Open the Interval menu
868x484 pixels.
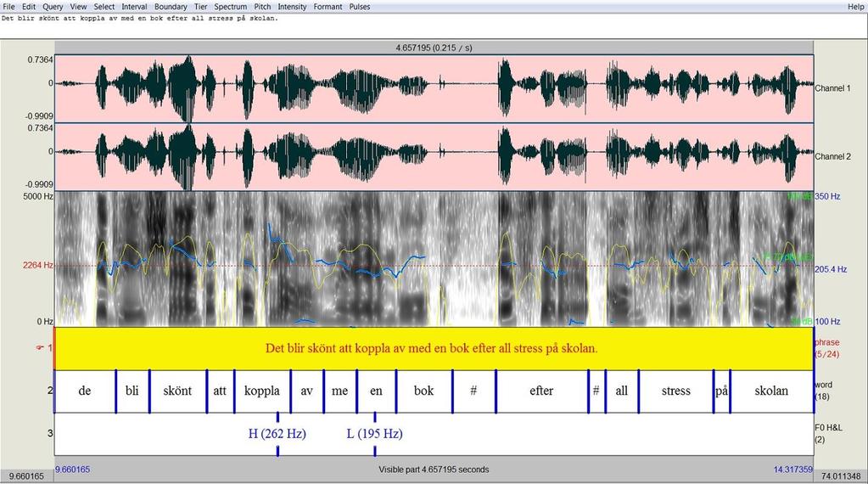135,7
